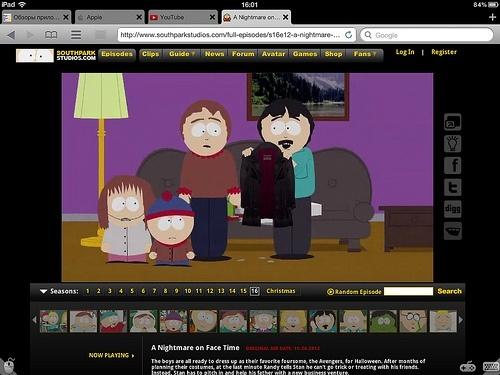Switch to the Apple tab
500x375 pixels.
(109, 17)
